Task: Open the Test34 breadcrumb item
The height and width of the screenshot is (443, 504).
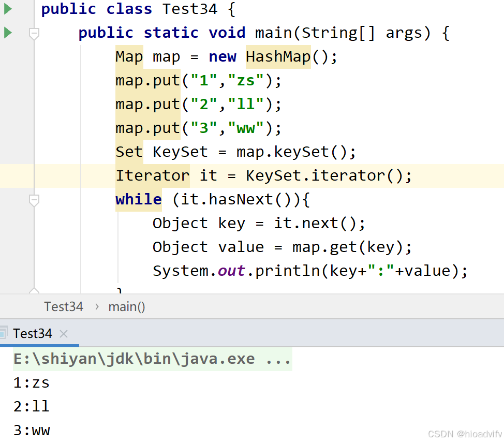Action: click(x=63, y=306)
